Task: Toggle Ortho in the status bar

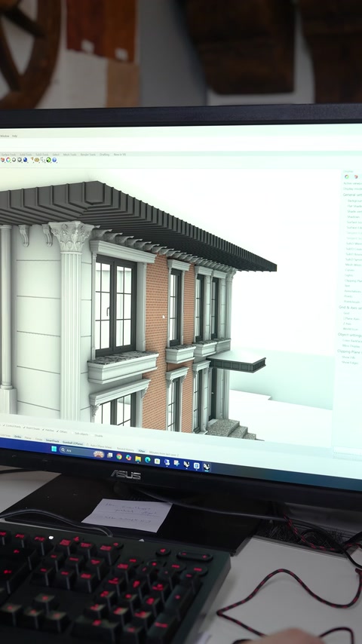Action: tap(17, 437)
